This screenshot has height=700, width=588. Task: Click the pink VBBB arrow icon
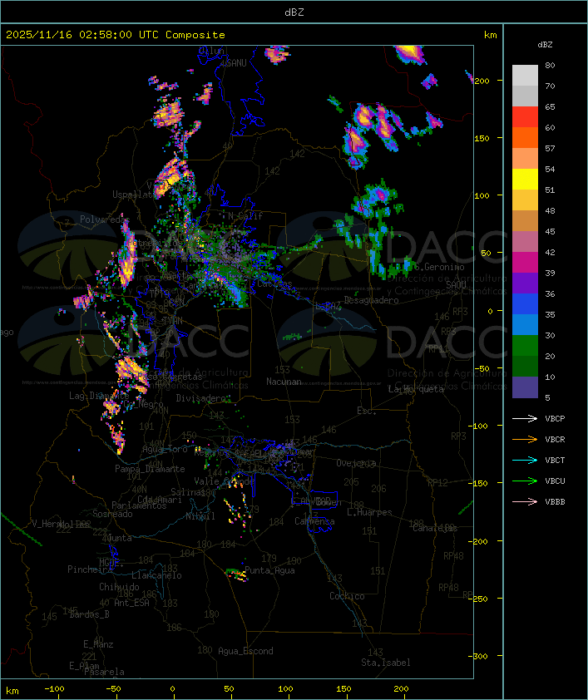tap(525, 502)
